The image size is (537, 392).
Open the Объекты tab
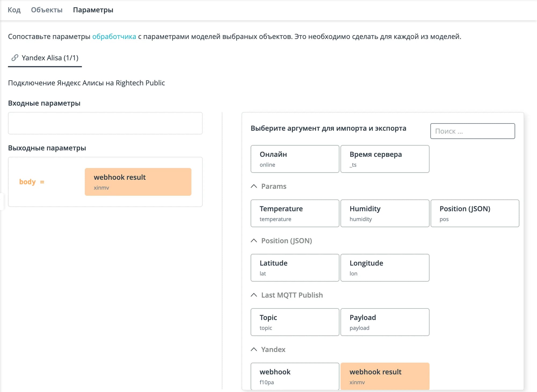[x=47, y=10]
